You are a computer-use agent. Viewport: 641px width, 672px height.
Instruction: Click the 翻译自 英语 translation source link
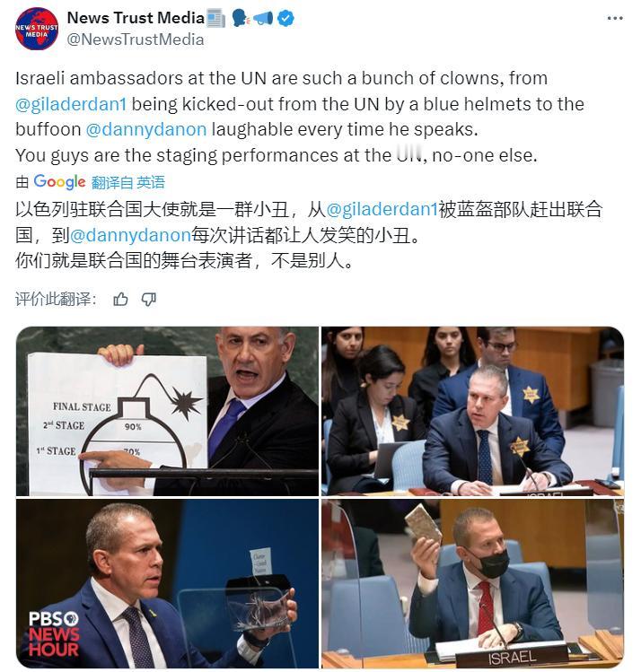pos(128,182)
